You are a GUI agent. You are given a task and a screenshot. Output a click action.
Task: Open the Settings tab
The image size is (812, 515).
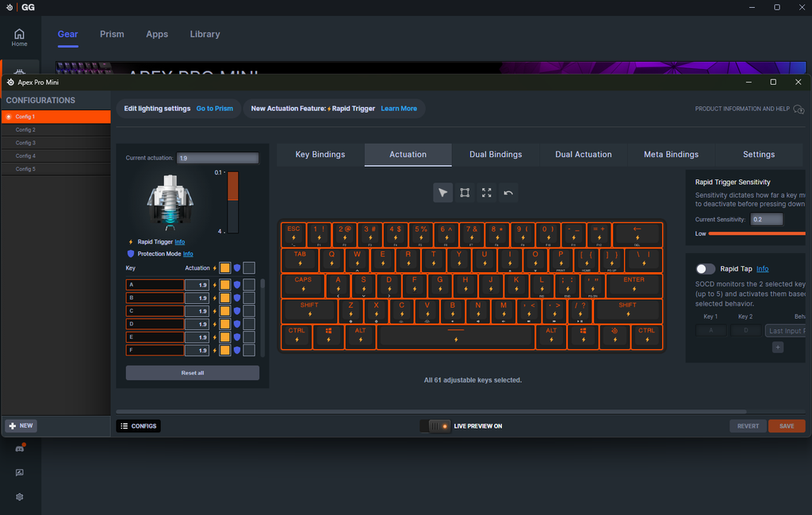click(759, 155)
